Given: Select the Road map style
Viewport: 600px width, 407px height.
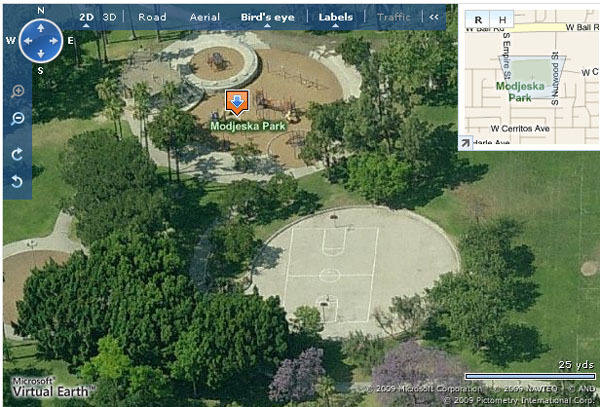Looking at the screenshot, I should click(x=152, y=17).
